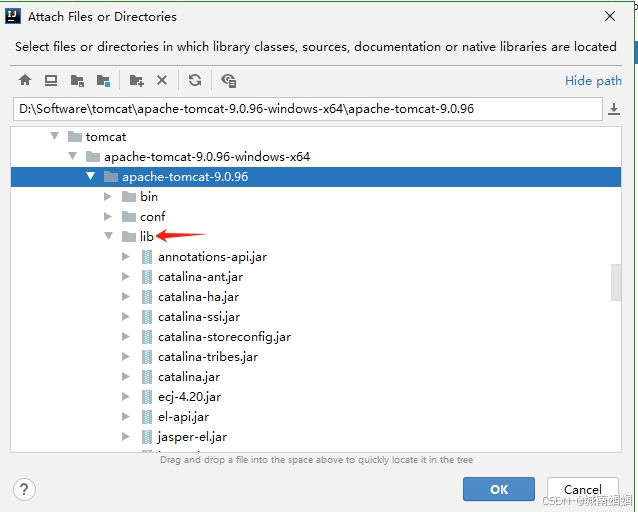Refresh the file tree
Screen dimensions: 638x512
point(195,80)
